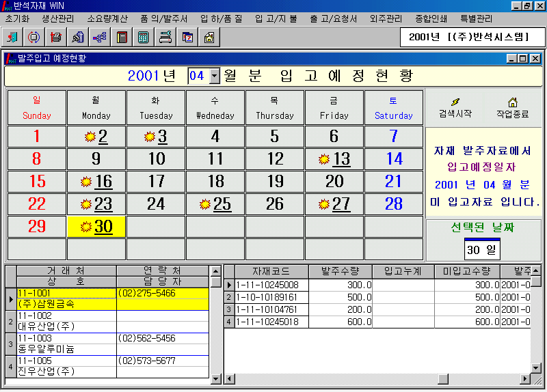Select day 13 on the calendar
This screenshot has width=547, height=392.
[x=334, y=160]
